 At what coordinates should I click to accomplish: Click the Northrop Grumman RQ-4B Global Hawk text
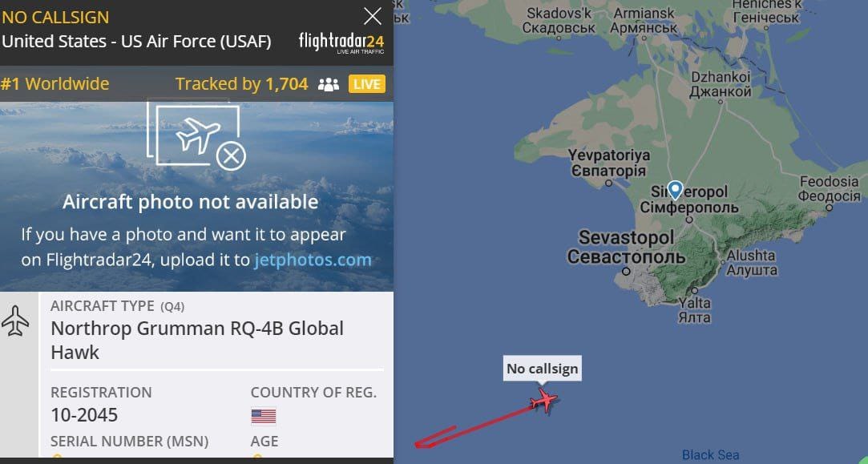click(196, 340)
